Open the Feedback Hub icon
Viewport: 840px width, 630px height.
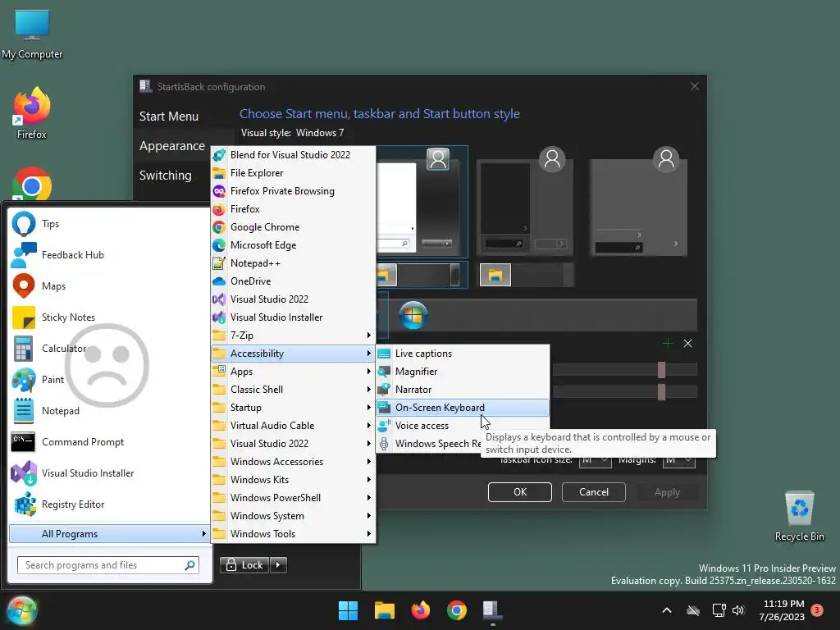click(24, 255)
